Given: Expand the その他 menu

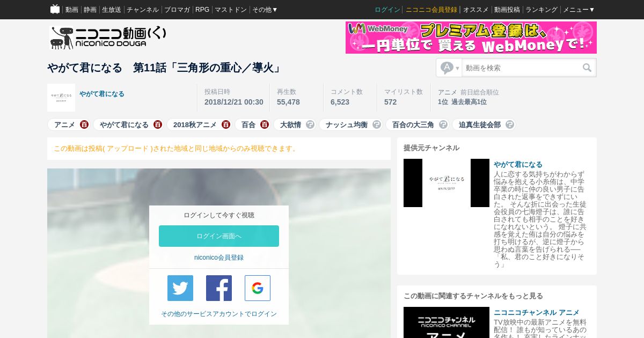Looking at the screenshot, I should (265, 10).
